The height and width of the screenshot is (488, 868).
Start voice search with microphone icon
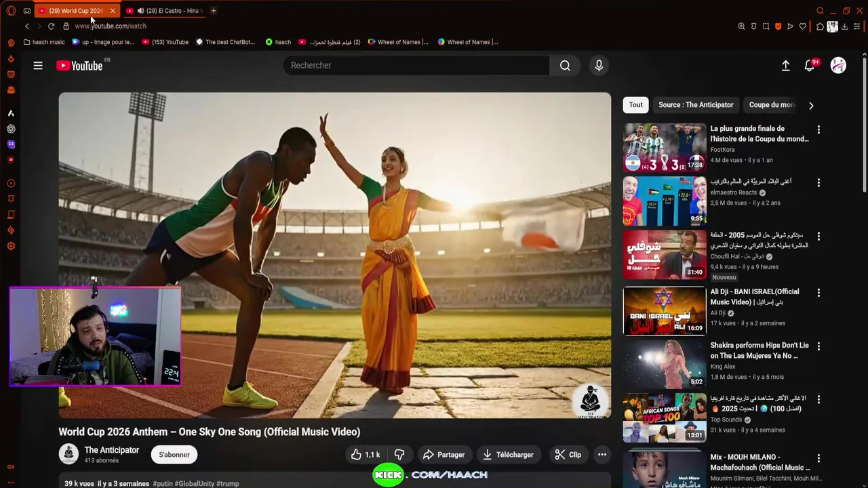coord(599,65)
